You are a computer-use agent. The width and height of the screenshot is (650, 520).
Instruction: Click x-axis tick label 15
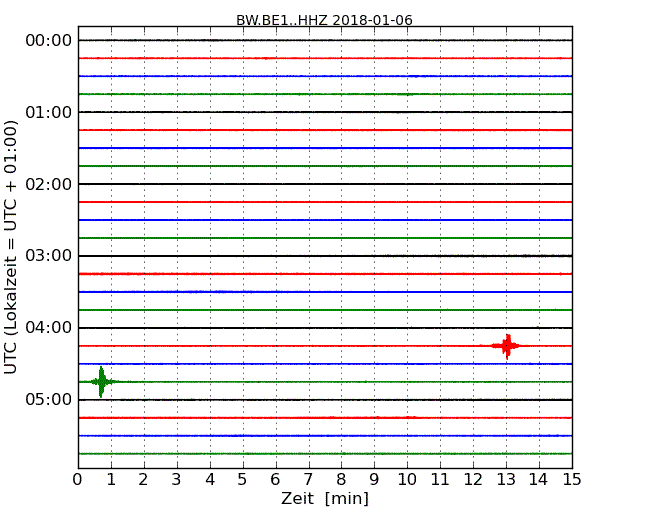pyautogui.click(x=572, y=480)
